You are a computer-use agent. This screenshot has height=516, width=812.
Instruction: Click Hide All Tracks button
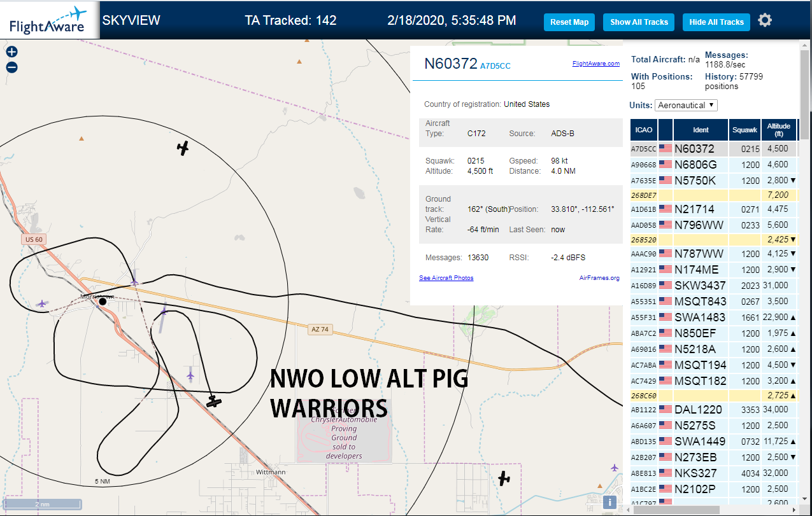pyautogui.click(x=716, y=22)
